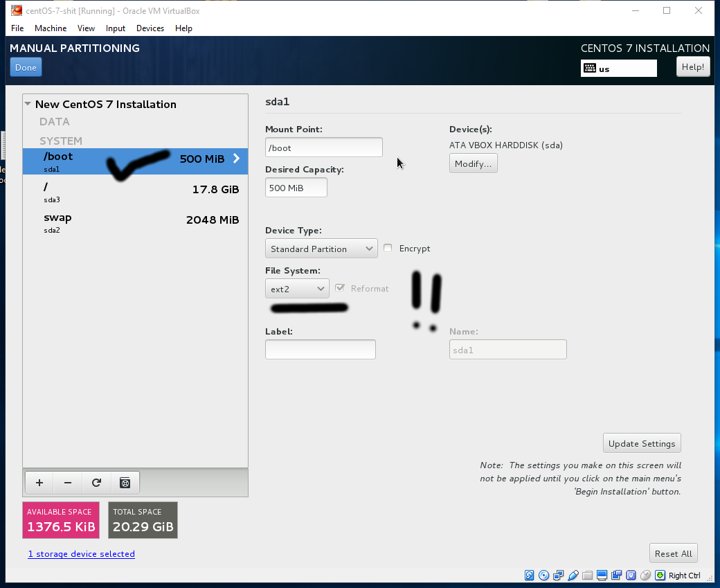
Task: Select the swap sda2 partition row
Action: [136, 222]
